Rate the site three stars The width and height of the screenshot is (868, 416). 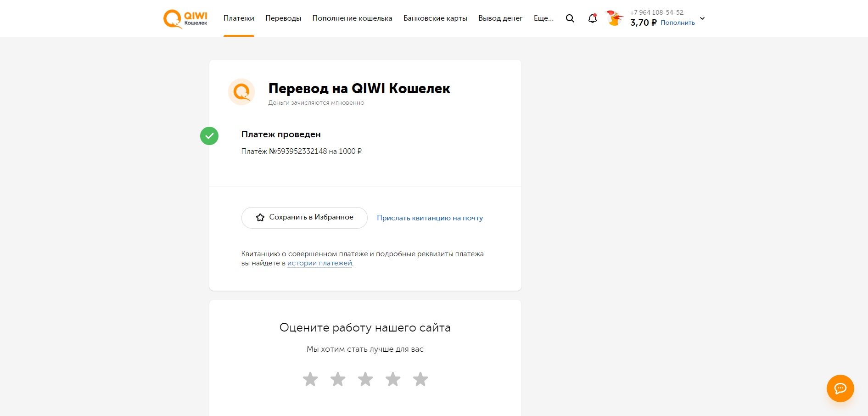tap(365, 379)
